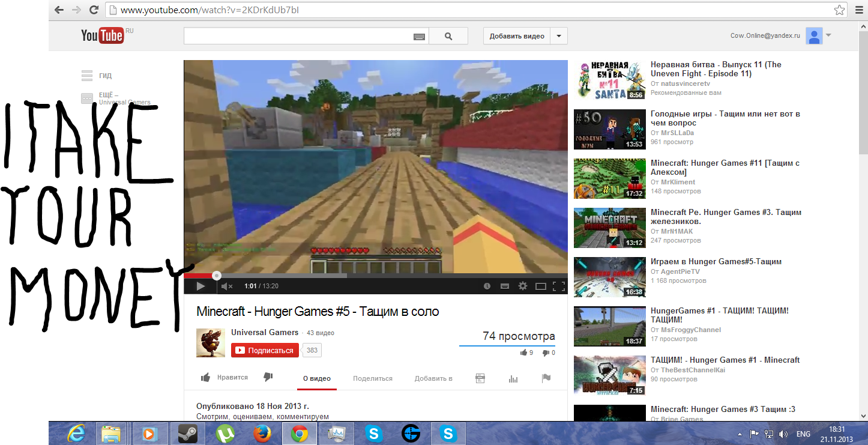Viewport: 868px width, 445px height.
Task: Click the YouTube logo
Action: click(x=102, y=36)
